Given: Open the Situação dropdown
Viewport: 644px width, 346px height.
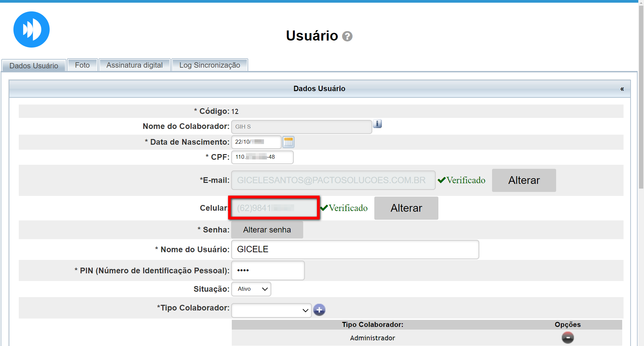Looking at the screenshot, I should tap(251, 289).
